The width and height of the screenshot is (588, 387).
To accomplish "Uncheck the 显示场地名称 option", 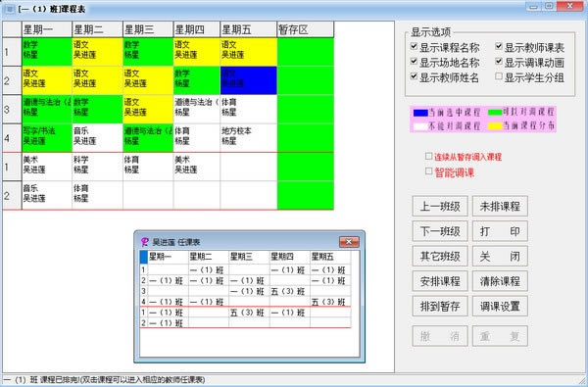I will pos(414,61).
